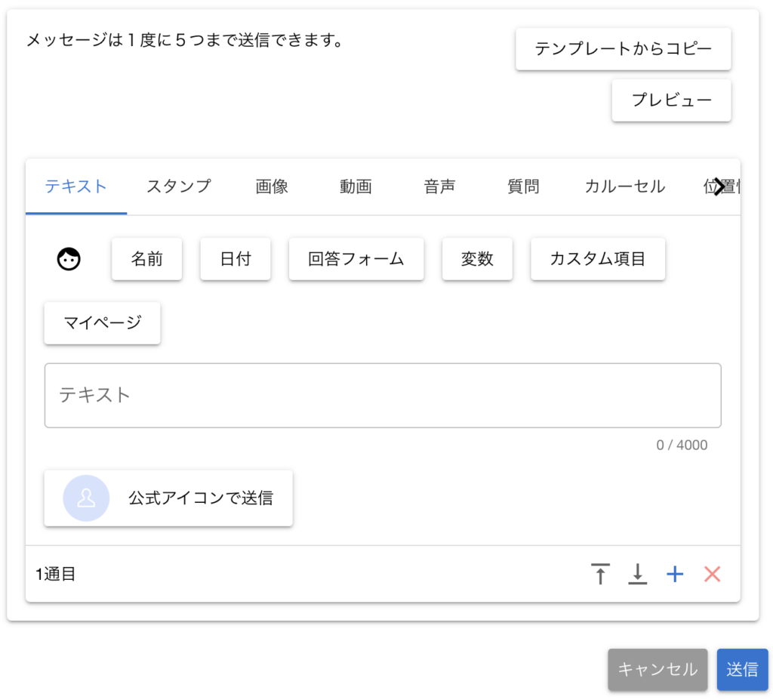Switch to the 音声 tab
The image size is (773, 700).
coord(439,187)
